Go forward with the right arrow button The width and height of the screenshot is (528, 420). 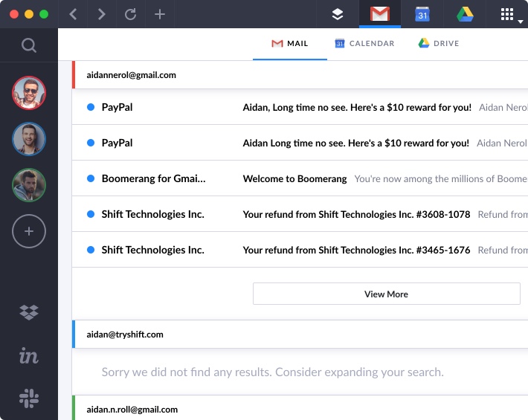click(101, 14)
